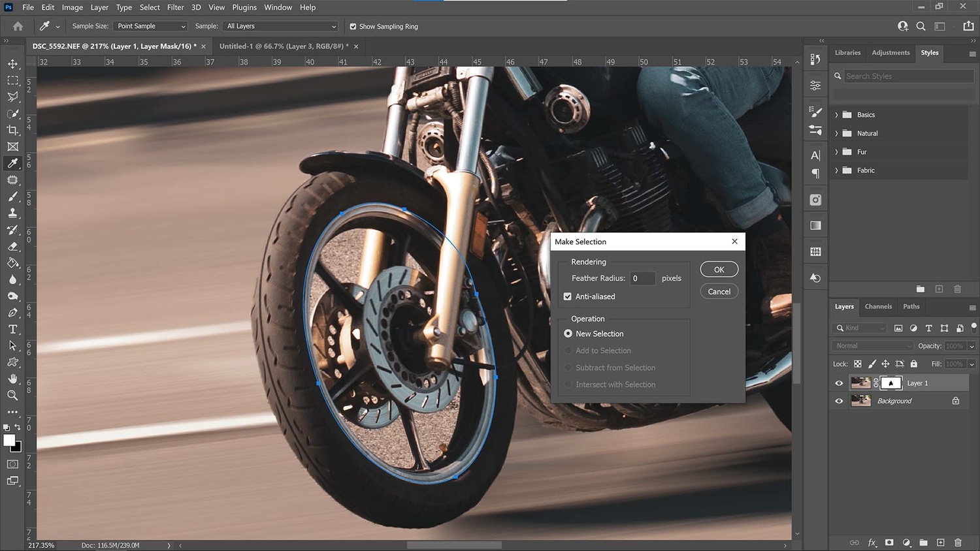The image size is (980, 551).
Task: Select the Crop tool
Action: pos(12,130)
